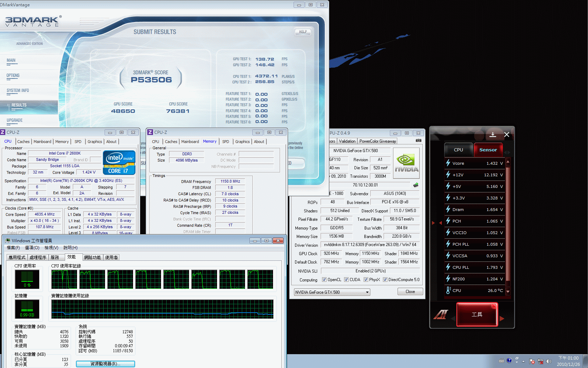Image resolution: width=588 pixels, height=368 pixels.
Task: Close the ASUS sensor panel with X
Action: point(506,135)
